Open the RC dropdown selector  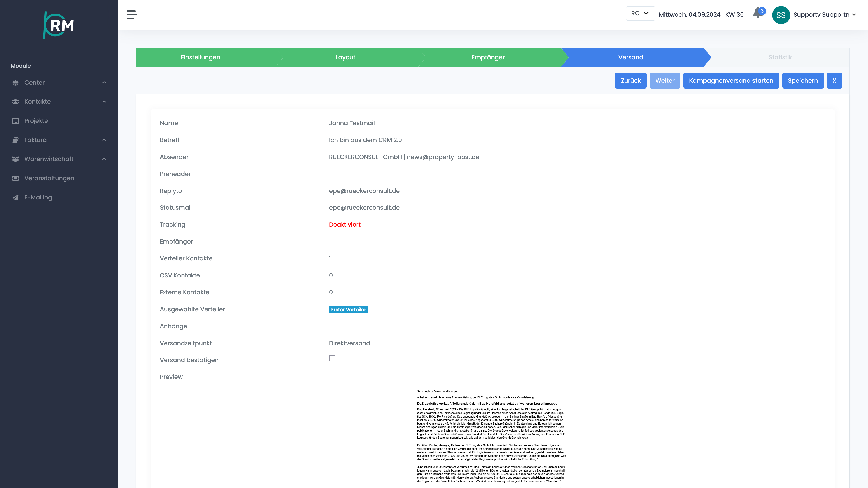pos(640,14)
